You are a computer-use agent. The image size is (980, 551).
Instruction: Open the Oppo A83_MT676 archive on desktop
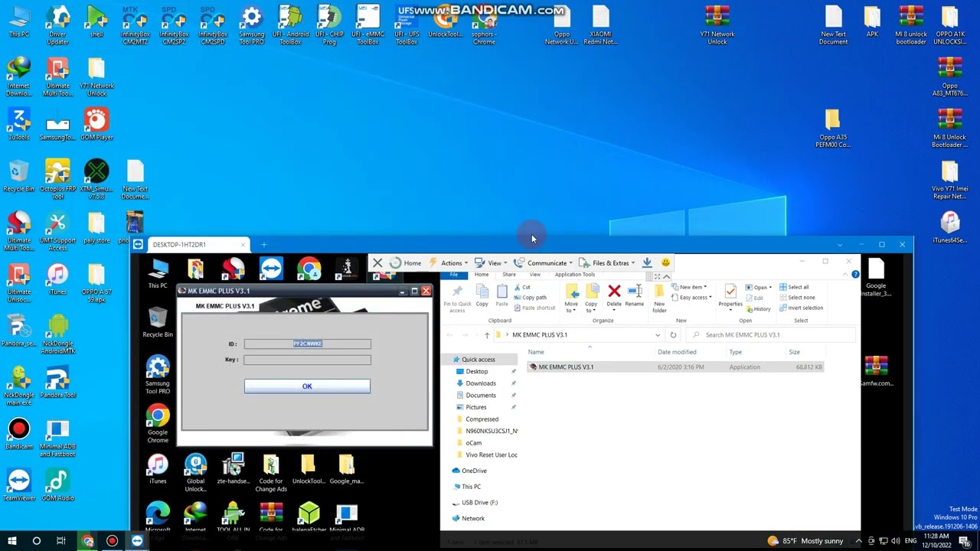pyautogui.click(x=949, y=77)
